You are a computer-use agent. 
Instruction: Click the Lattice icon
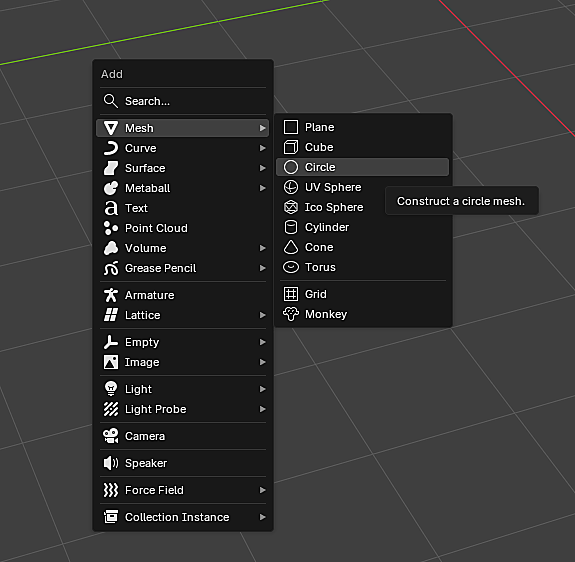coord(111,315)
